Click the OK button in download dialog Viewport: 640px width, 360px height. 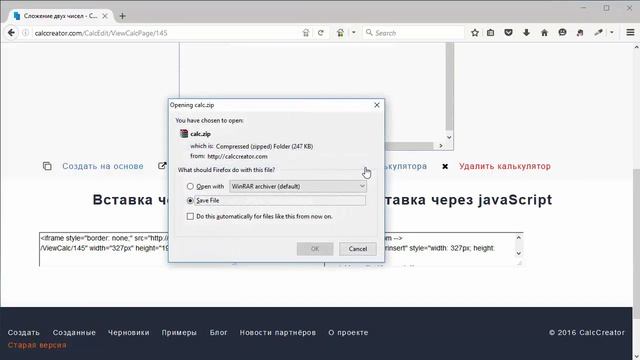(x=315, y=249)
